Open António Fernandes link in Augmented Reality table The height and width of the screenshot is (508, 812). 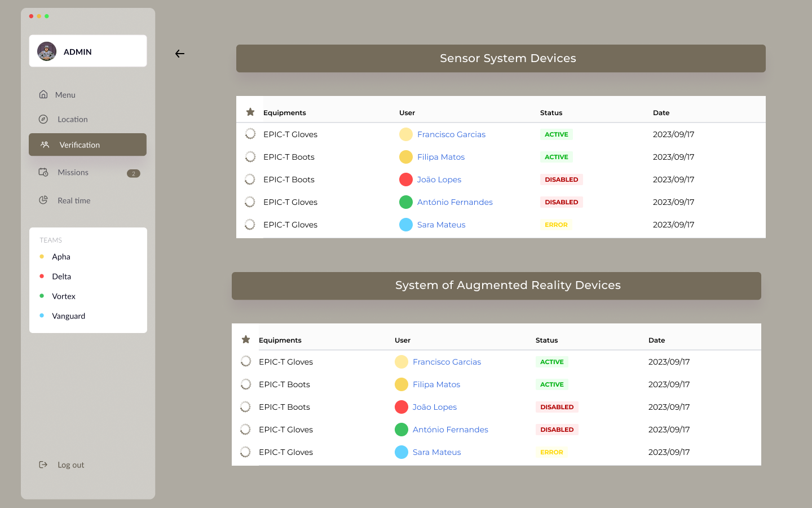click(x=451, y=430)
